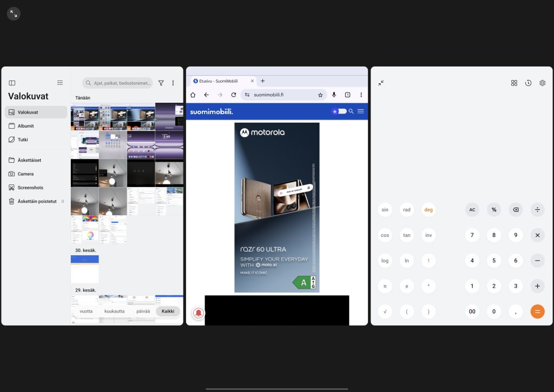
Task: Open calculator history
Action: tap(528, 83)
